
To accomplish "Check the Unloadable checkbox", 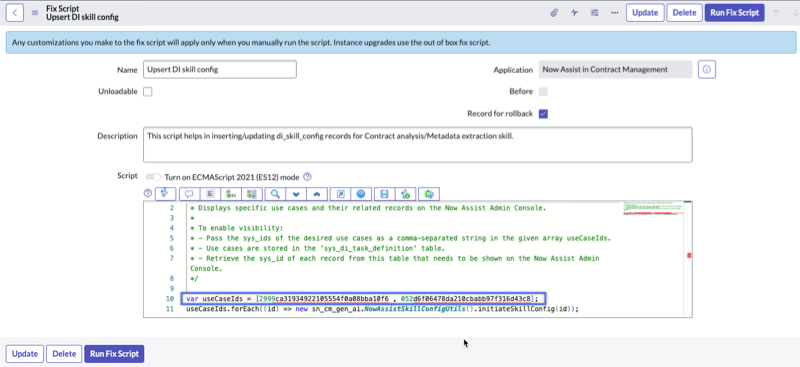I will [x=147, y=92].
